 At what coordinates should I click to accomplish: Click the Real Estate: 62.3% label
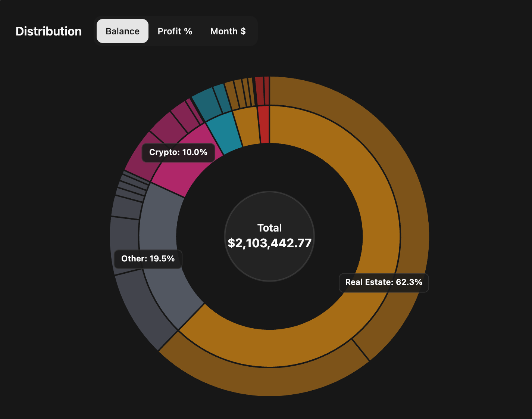pos(384,283)
